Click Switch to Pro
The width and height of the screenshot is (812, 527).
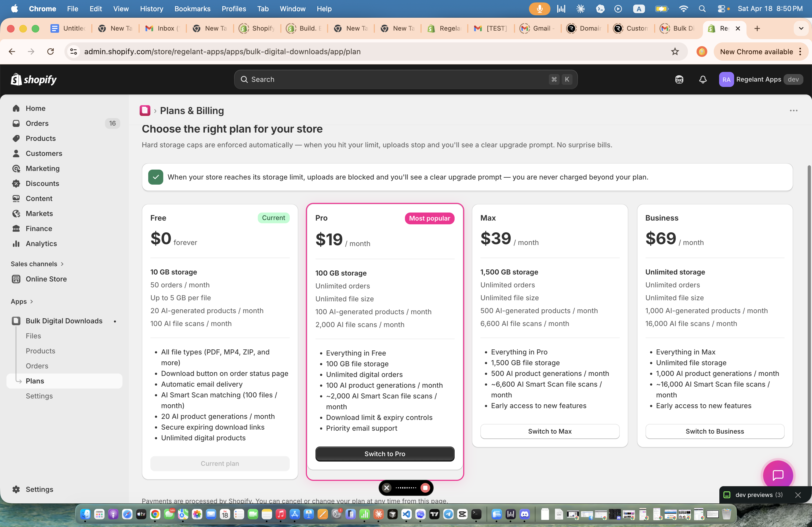pos(385,454)
